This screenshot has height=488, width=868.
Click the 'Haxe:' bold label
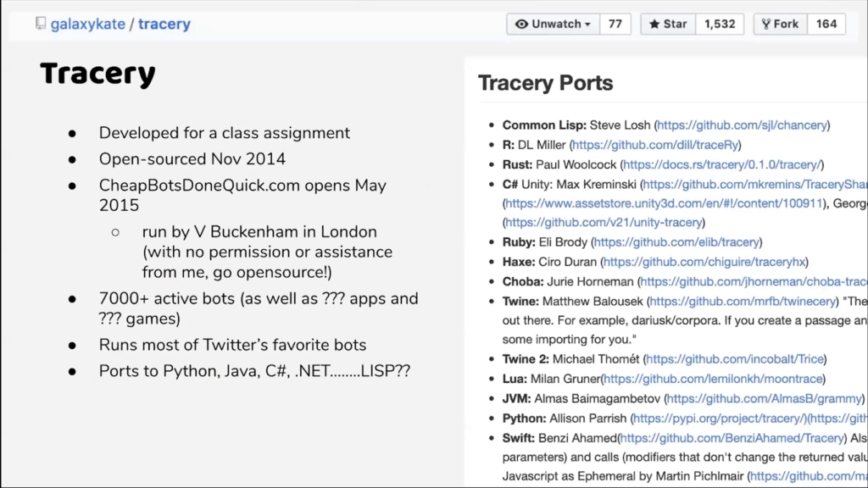(519, 262)
